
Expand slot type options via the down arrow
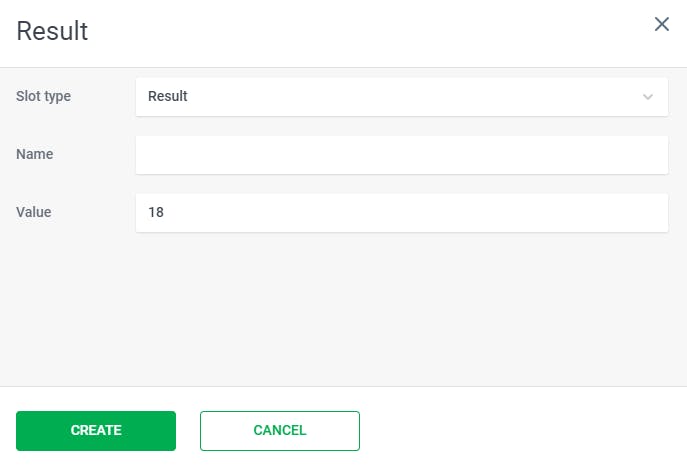(x=648, y=97)
